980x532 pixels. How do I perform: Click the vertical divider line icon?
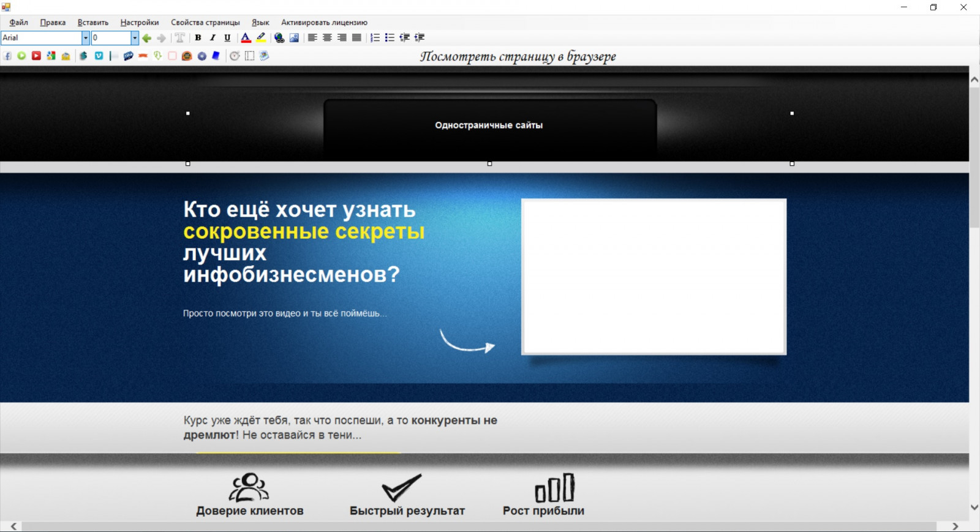(113, 56)
